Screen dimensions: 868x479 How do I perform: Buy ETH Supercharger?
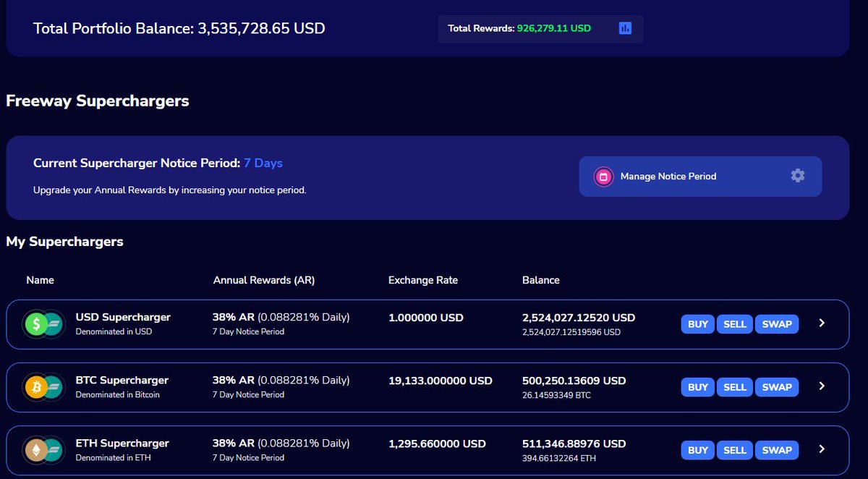(x=698, y=450)
